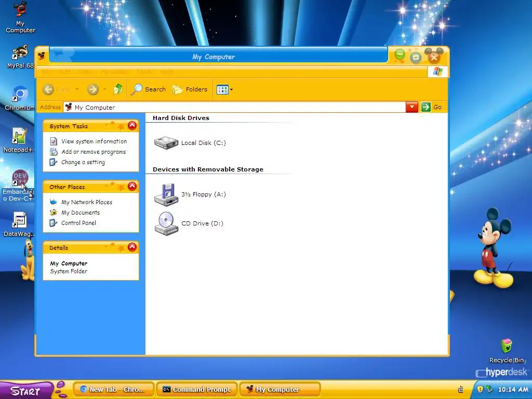This screenshot has height=399, width=532.
Task: Click the green Go arrow button
Action: click(425, 107)
